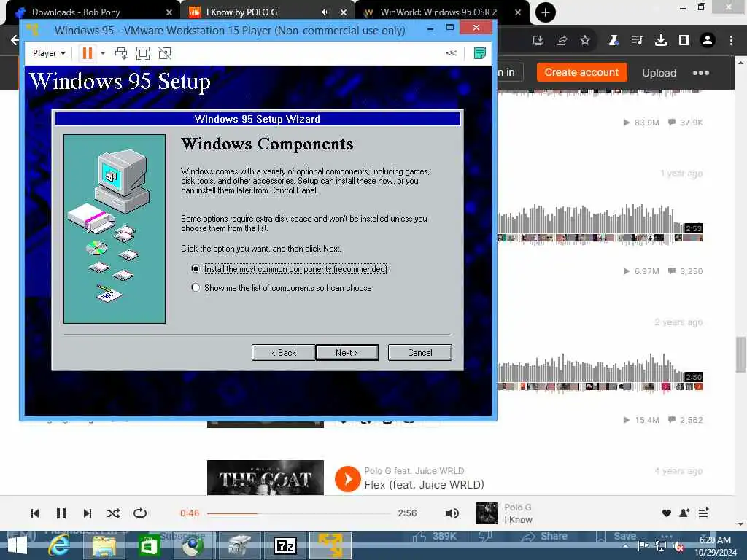747x560 pixels.
Task: Click Create account on SoundCloud
Action: (581, 72)
